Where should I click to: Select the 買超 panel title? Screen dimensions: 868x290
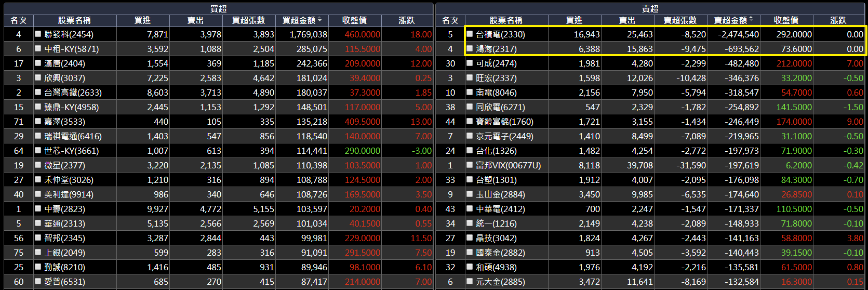pyautogui.click(x=219, y=9)
